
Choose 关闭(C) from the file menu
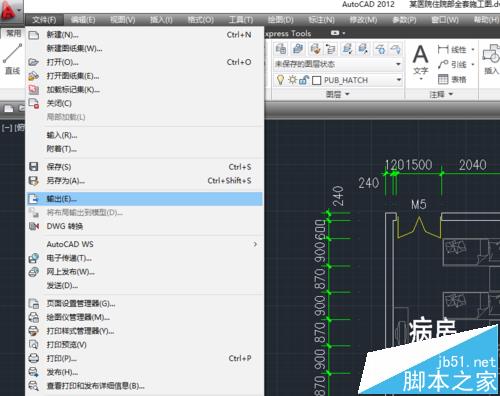point(144,103)
